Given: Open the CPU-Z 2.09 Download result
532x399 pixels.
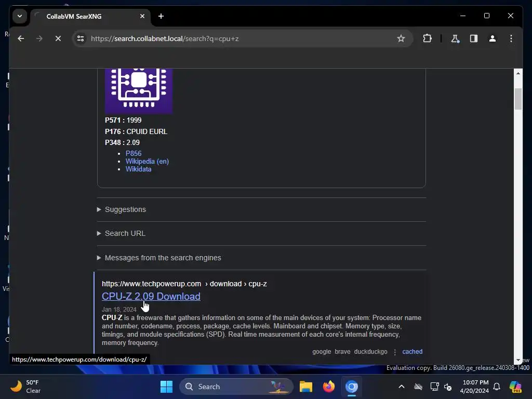Looking at the screenshot, I should point(151,296).
